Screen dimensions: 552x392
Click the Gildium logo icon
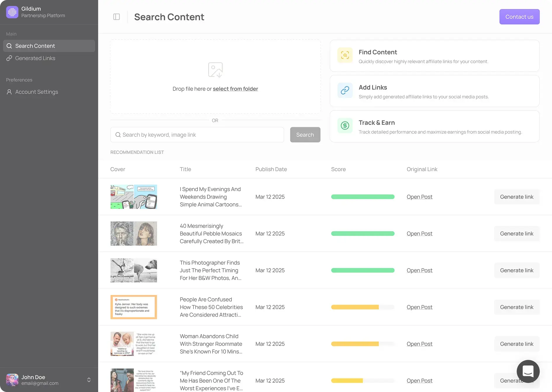click(x=12, y=12)
